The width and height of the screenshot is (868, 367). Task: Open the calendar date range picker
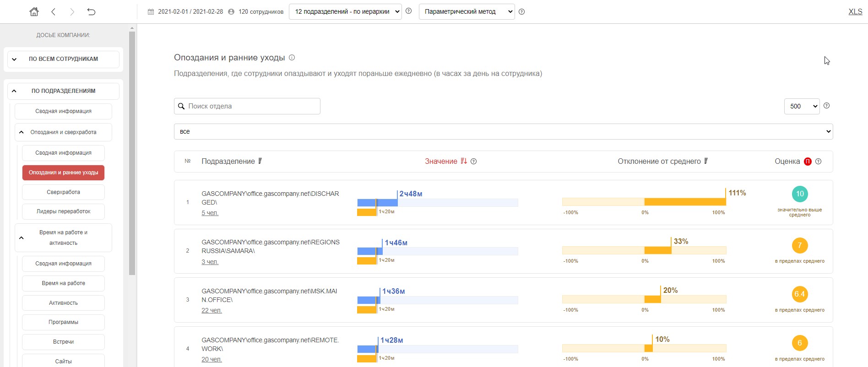[x=151, y=12]
